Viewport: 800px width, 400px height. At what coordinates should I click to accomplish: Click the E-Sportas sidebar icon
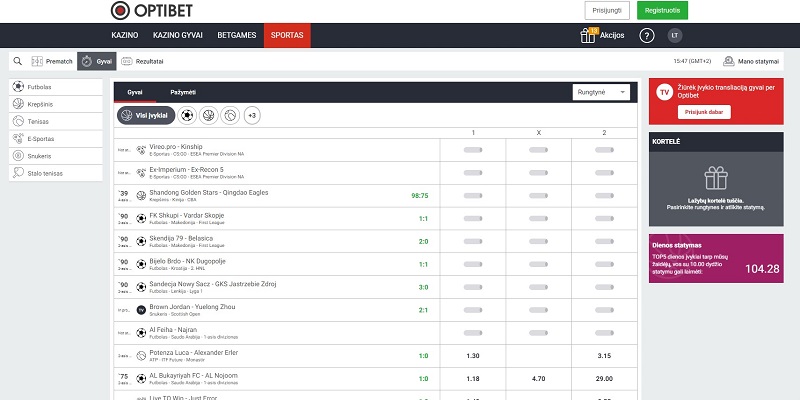[x=18, y=139]
